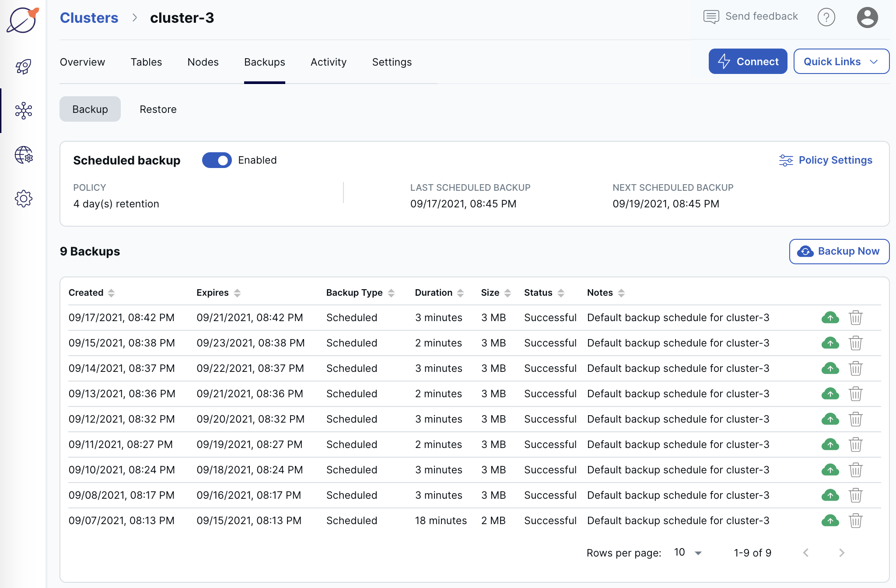The height and width of the screenshot is (588, 896).
Task: Switch to the Nodes tab
Action: click(x=203, y=62)
